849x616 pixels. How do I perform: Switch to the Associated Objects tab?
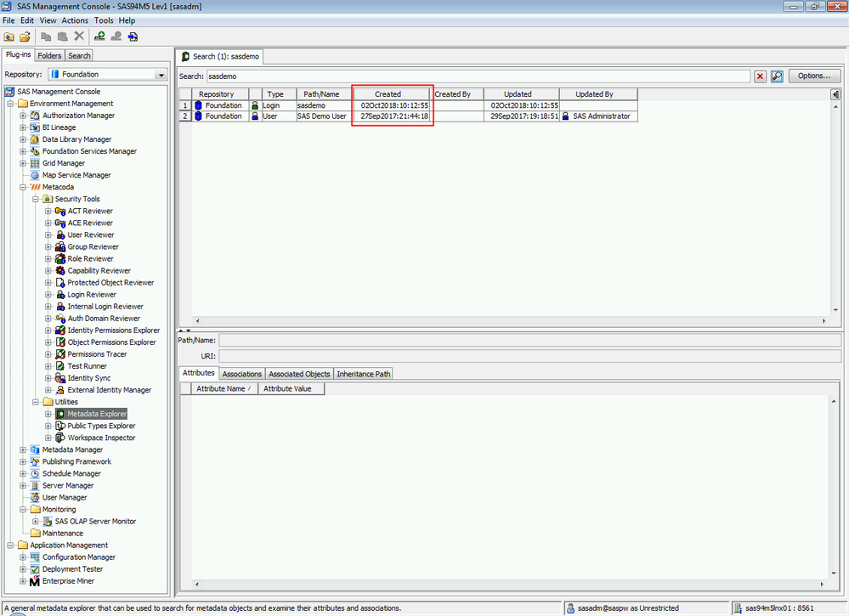coord(299,374)
